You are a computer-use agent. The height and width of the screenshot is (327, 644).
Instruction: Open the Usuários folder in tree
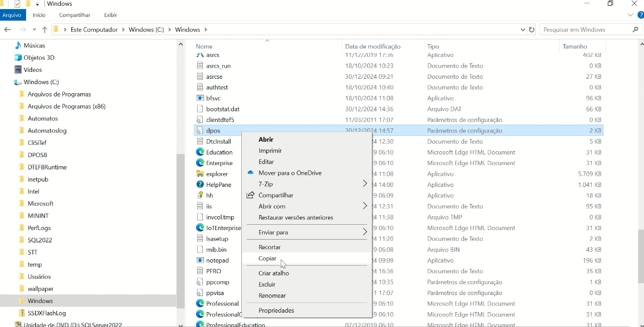pos(39,277)
